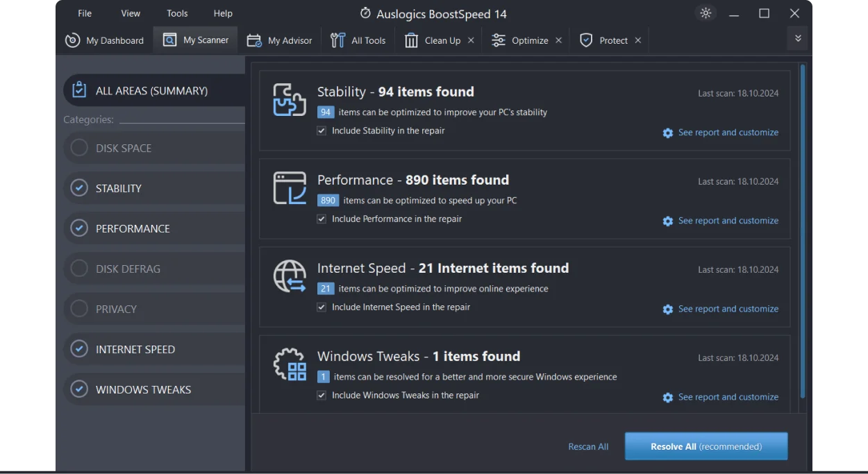The image size is (868, 474).
Task: Click gear icon beside Internet Speed See report
Action: (x=668, y=309)
